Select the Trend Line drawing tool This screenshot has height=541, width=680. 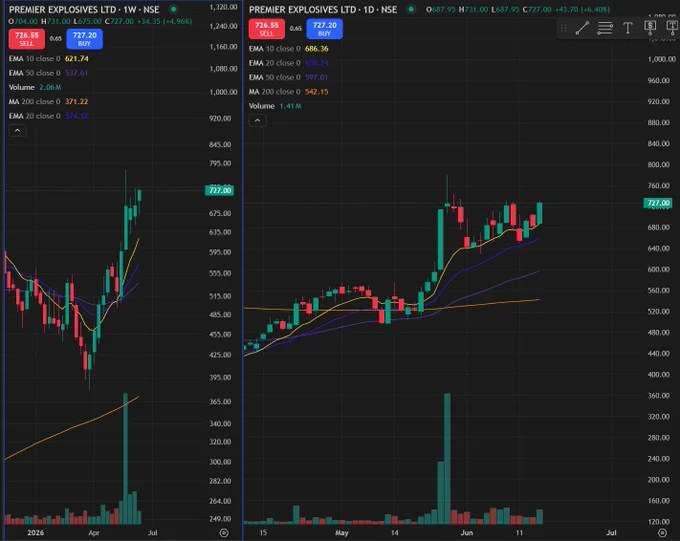click(x=582, y=28)
